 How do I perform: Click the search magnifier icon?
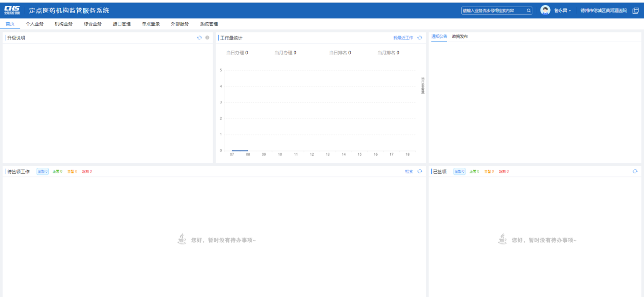528,10
